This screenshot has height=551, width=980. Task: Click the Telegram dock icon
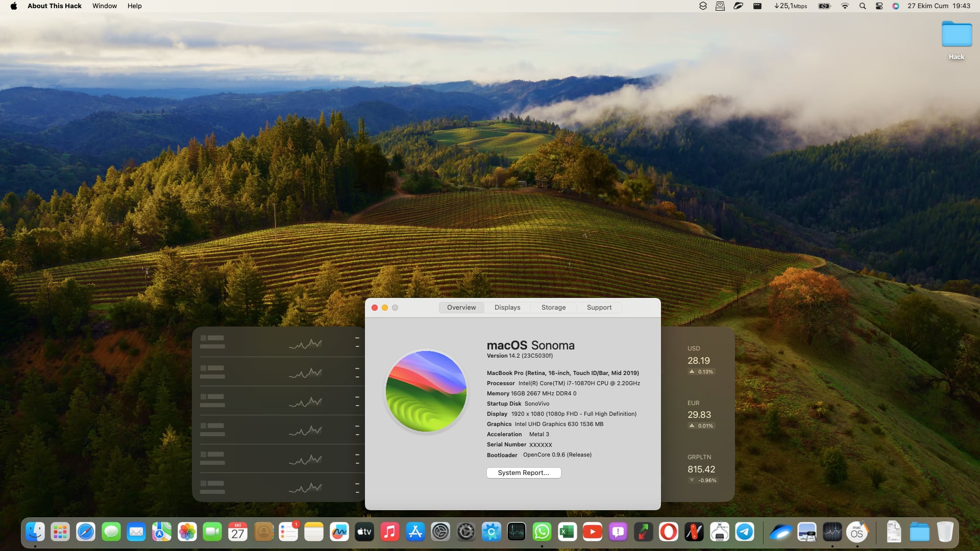pos(745,532)
